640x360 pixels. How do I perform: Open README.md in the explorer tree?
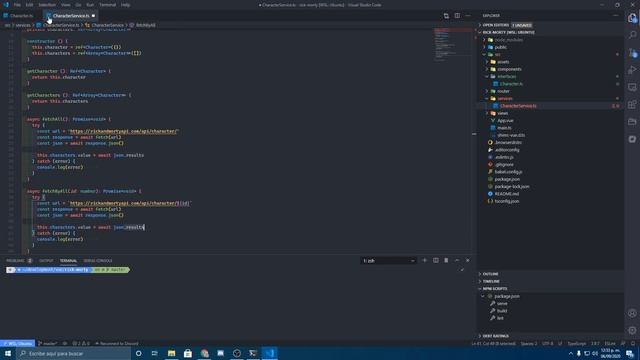[x=507, y=194]
